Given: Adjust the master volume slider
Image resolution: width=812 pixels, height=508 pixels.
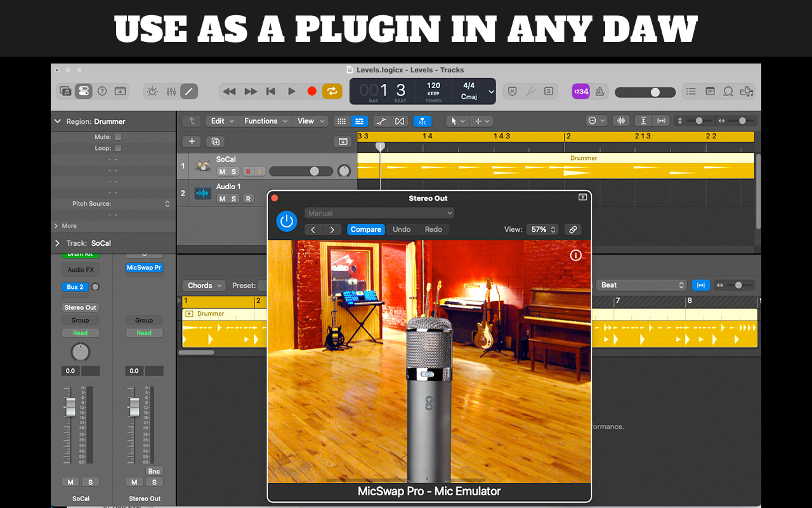Looking at the screenshot, I should [x=645, y=92].
